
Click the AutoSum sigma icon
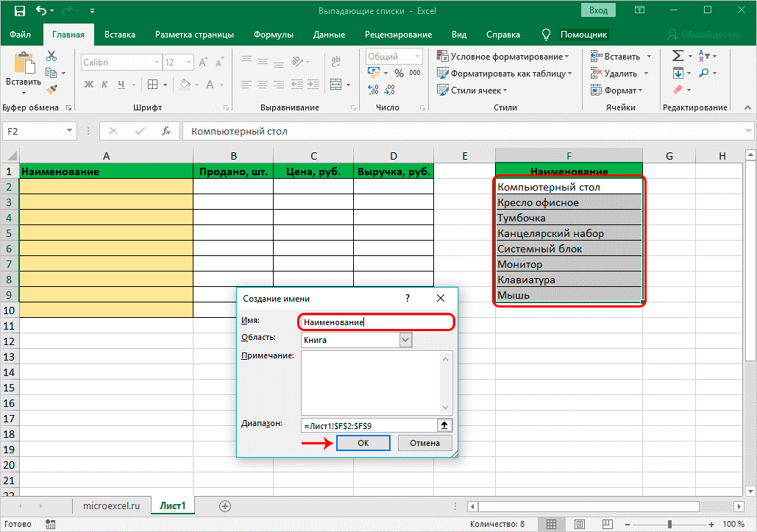678,56
